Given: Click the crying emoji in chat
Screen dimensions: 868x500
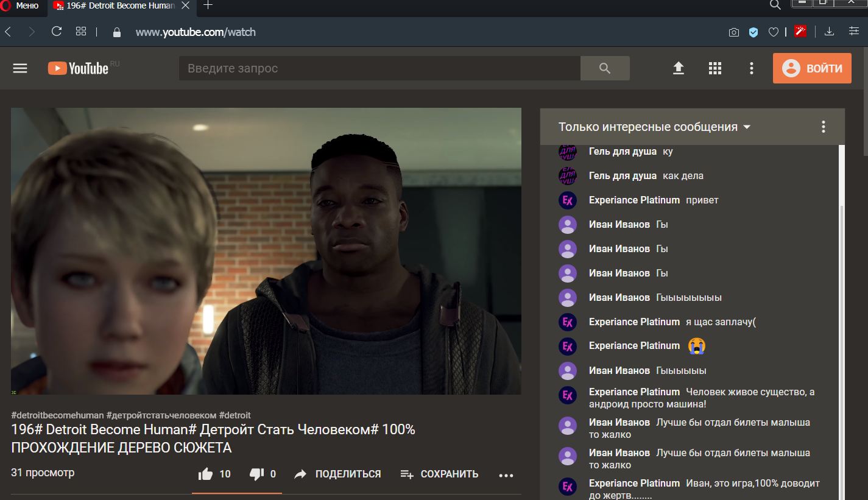Looking at the screenshot, I should (x=696, y=346).
